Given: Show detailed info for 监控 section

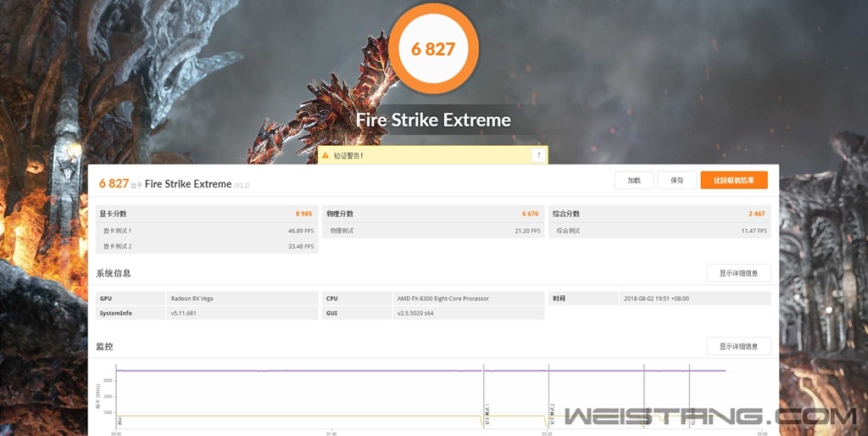Looking at the screenshot, I should coord(738,346).
